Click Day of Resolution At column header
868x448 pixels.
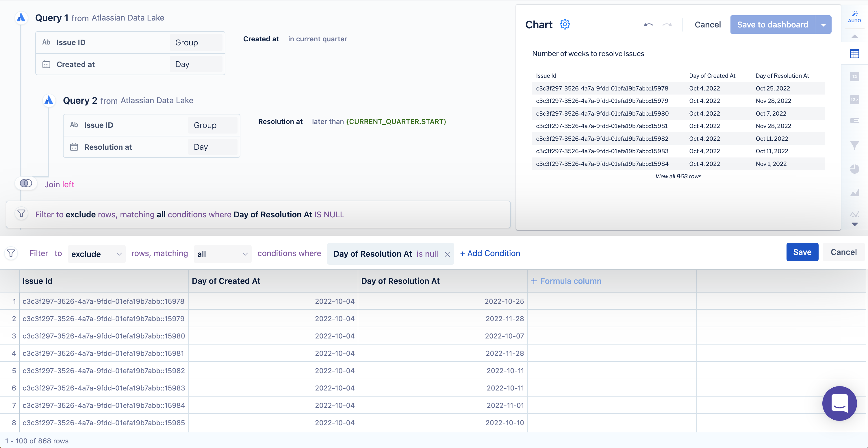(400, 281)
